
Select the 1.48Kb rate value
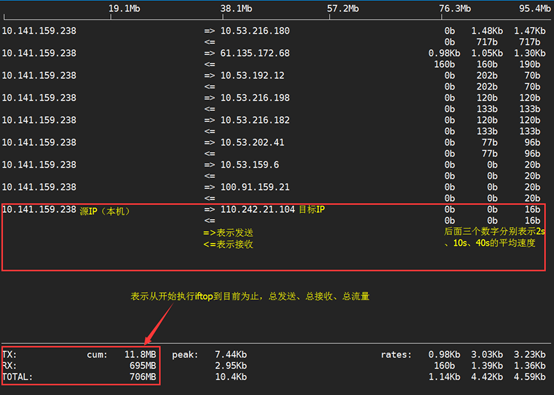[x=487, y=31]
